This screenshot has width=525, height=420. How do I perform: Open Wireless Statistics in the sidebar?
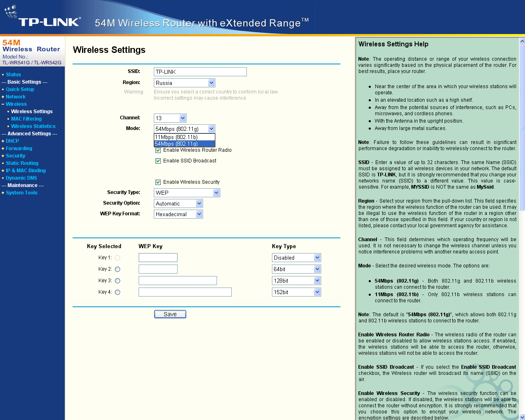(33, 126)
